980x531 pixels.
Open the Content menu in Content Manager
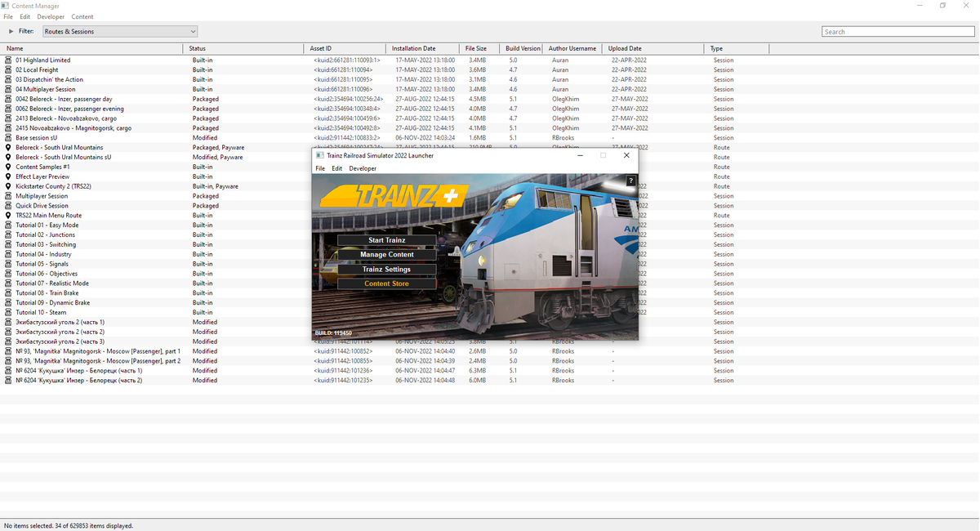tap(82, 16)
